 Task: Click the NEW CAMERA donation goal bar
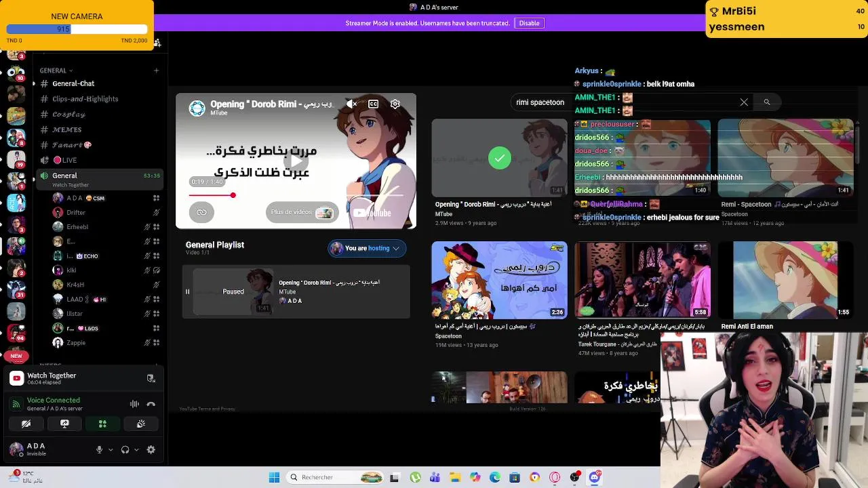77,29
